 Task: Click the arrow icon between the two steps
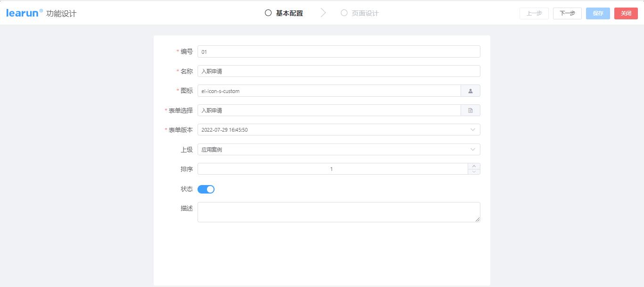click(x=323, y=13)
